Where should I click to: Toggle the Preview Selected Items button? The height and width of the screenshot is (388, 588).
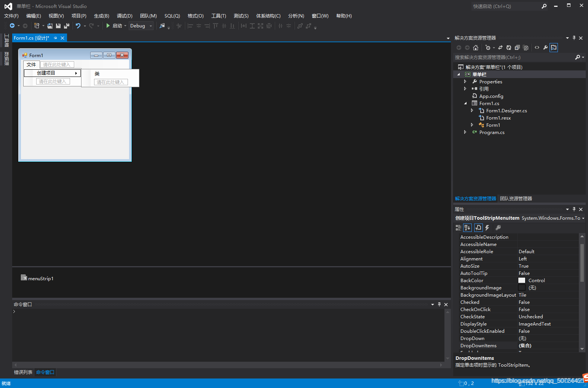pyautogui.click(x=554, y=48)
